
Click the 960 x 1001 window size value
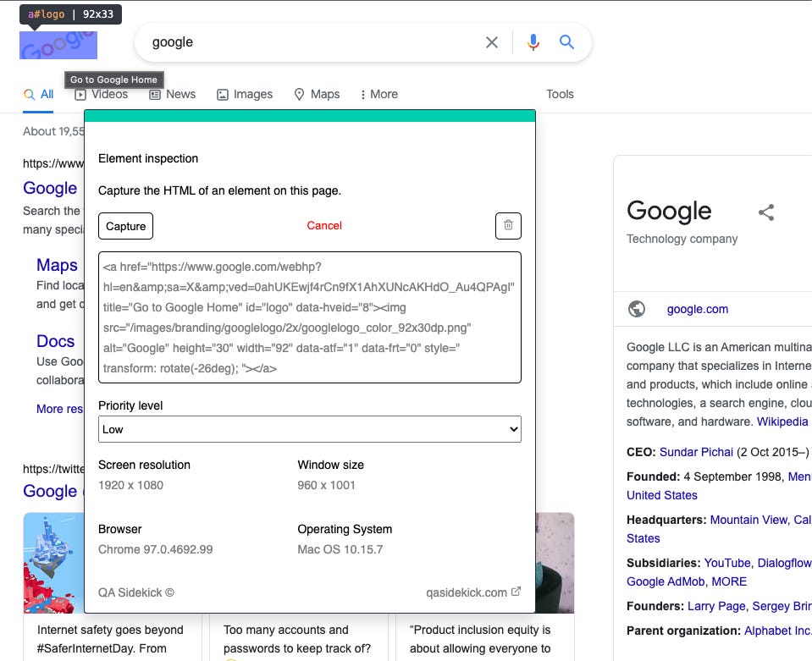pos(326,485)
